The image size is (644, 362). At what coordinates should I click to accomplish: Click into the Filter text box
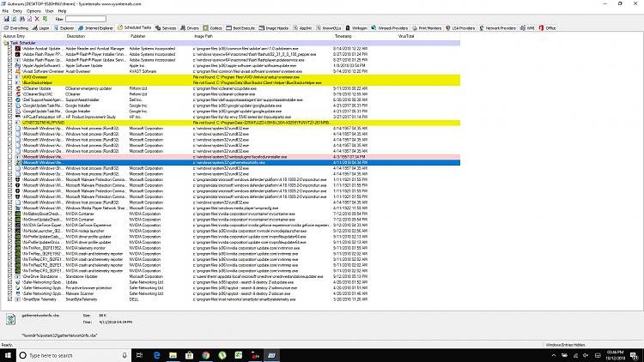[x=86, y=19]
